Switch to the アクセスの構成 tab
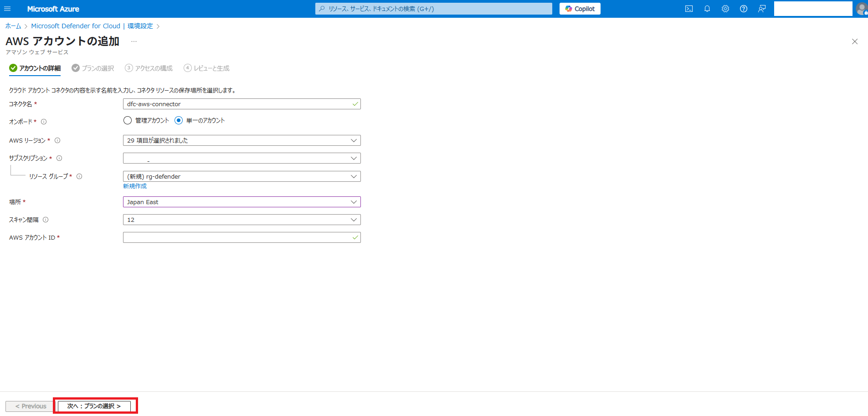Viewport: 868px width, 416px height. pos(149,68)
